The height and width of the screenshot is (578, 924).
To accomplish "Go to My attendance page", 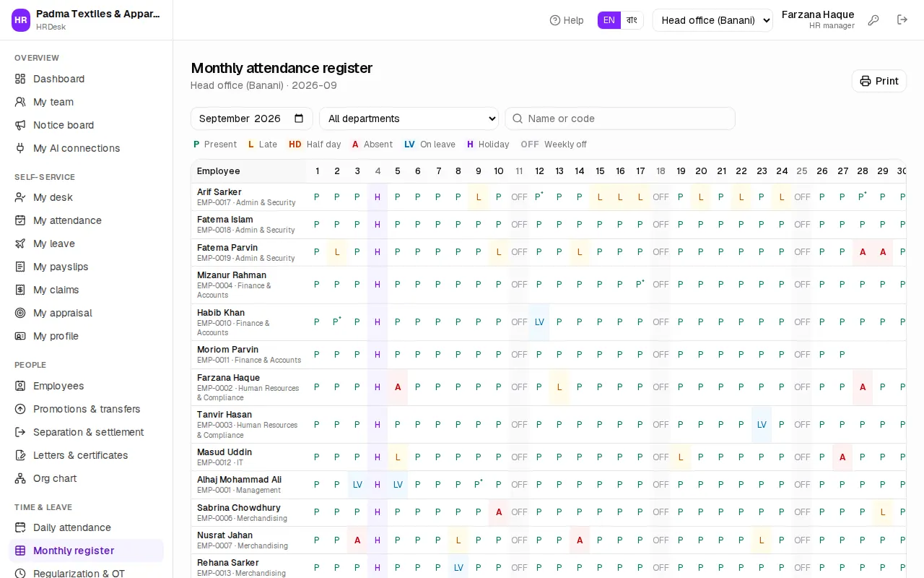I will pos(86,220).
